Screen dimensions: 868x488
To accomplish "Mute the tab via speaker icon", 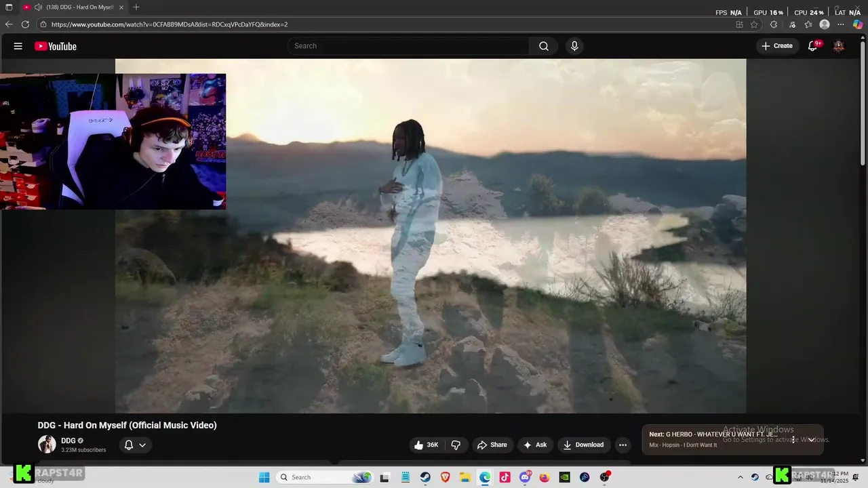I will point(38,7).
